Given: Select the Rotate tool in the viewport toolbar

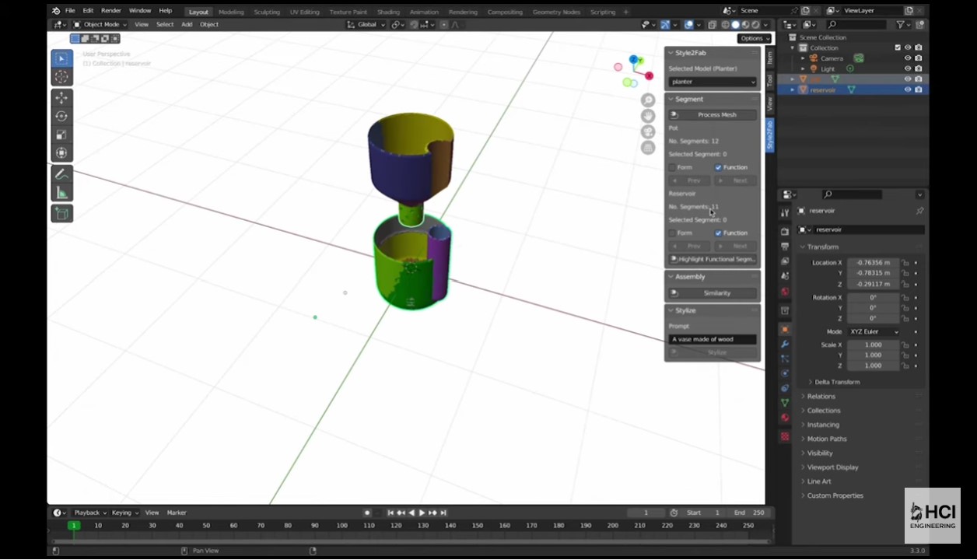Looking at the screenshot, I should pyautogui.click(x=61, y=117).
